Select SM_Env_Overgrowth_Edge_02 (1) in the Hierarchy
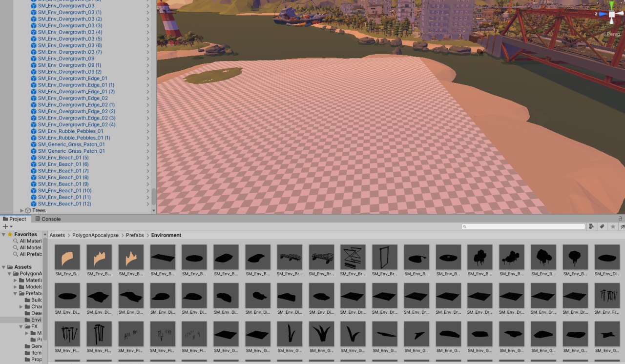 pyautogui.click(x=76, y=105)
